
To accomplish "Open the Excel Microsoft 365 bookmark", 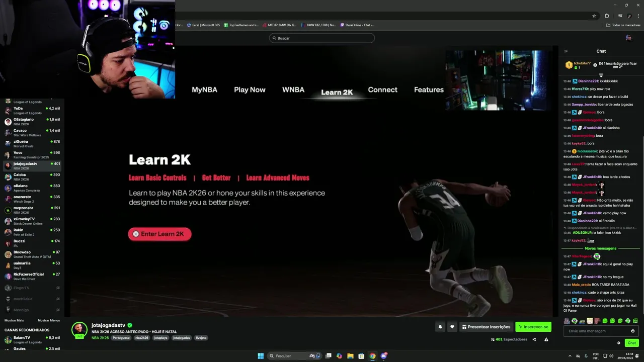I will 203,25.
